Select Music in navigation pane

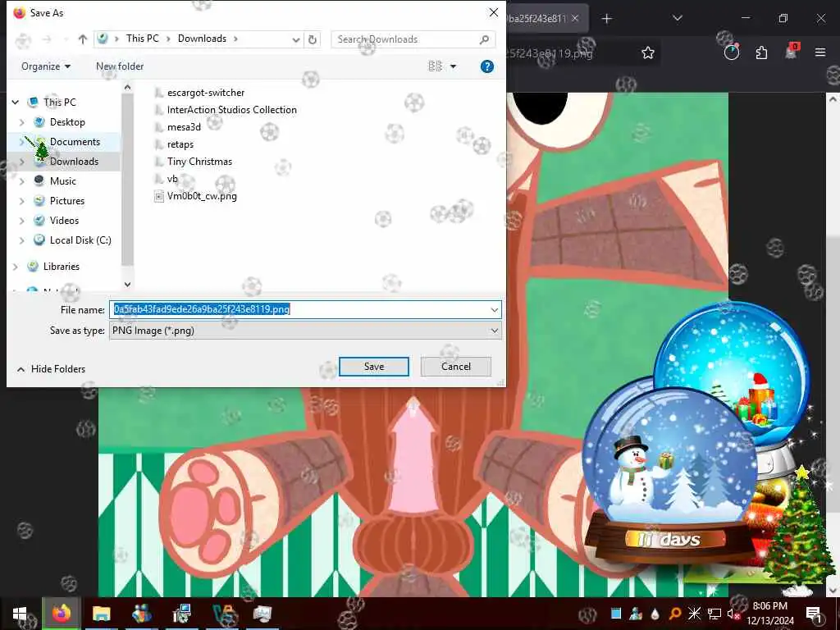[x=62, y=181]
